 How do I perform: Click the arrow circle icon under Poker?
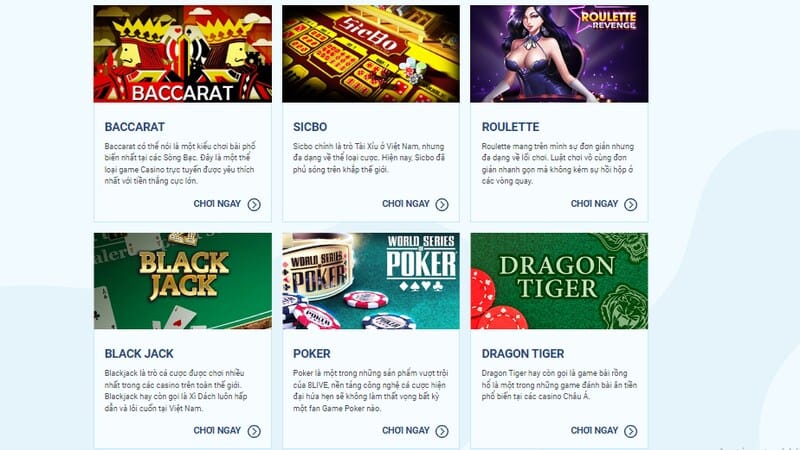(442, 432)
